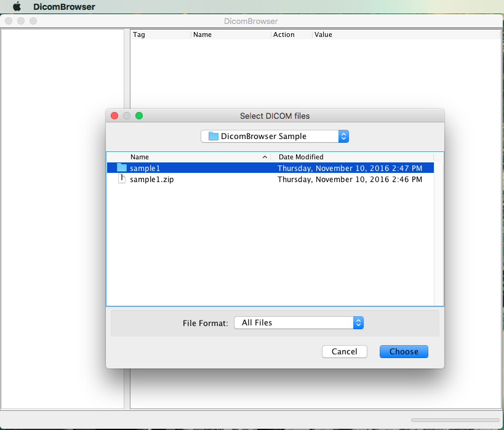Click the folder icon beside DicomBrowser Sample
504x430 pixels.
[214, 136]
